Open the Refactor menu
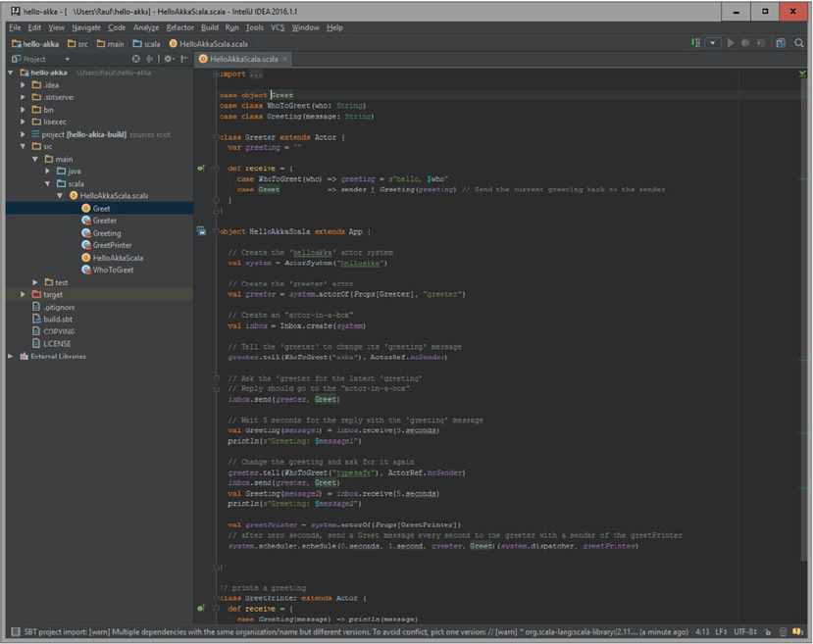This screenshot has width=813, height=644. click(179, 27)
